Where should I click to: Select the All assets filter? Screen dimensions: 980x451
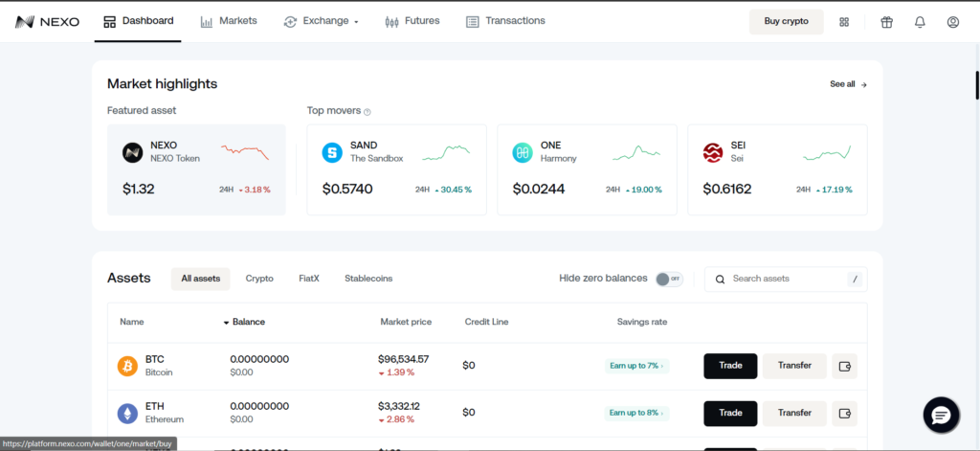(x=201, y=279)
